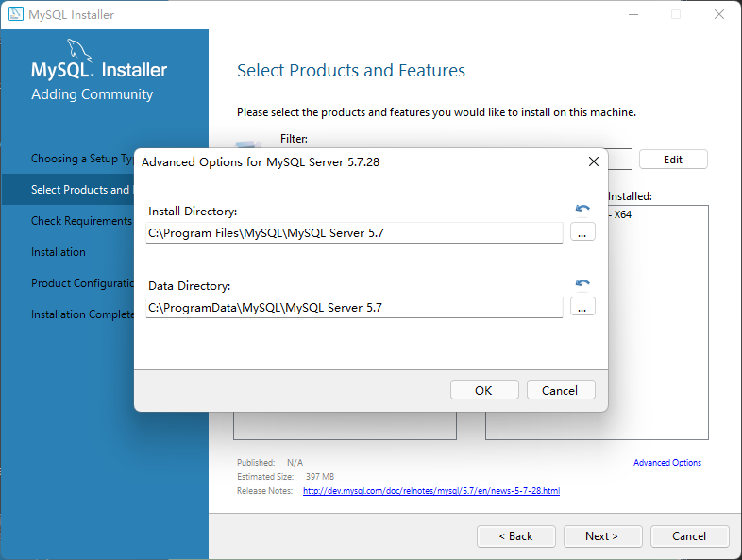
Task: Click the Install Directory path field
Action: [x=354, y=233]
